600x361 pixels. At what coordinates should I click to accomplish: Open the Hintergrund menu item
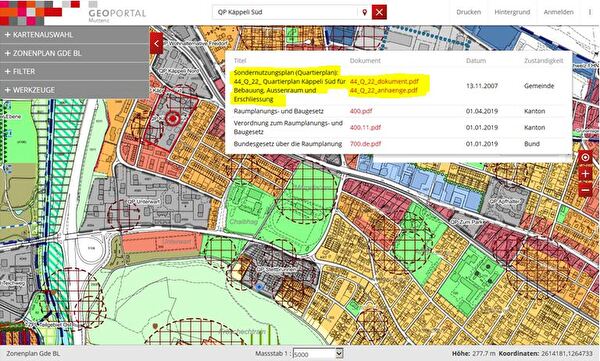[512, 12]
